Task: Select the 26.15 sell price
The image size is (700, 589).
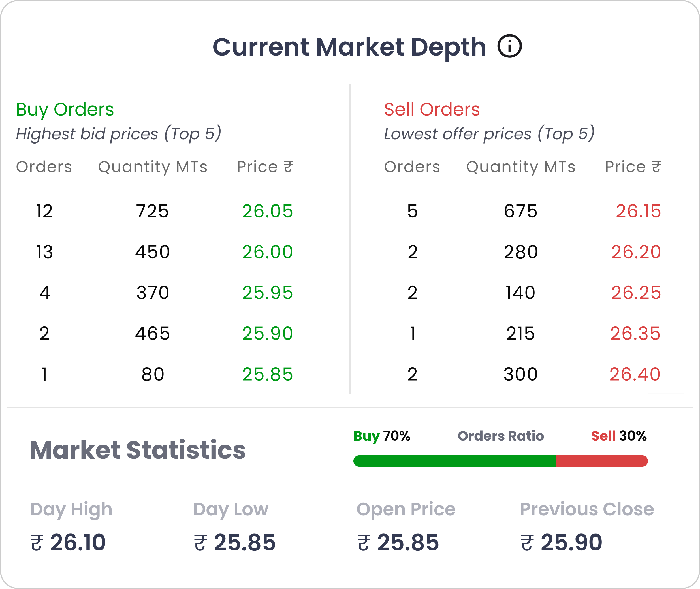Action: point(638,211)
